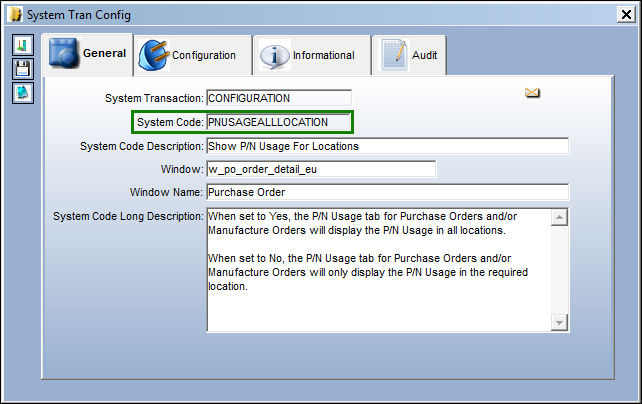This screenshot has width=642, height=404.
Task: Click inside the System Code Long Description text area
Action: [x=379, y=270]
